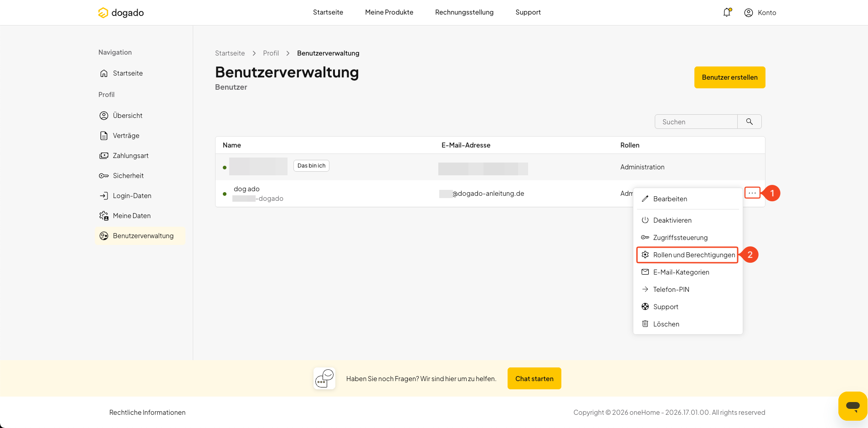Open Verträge in the sidebar
Image resolution: width=868 pixels, height=428 pixels.
pyautogui.click(x=140, y=136)
